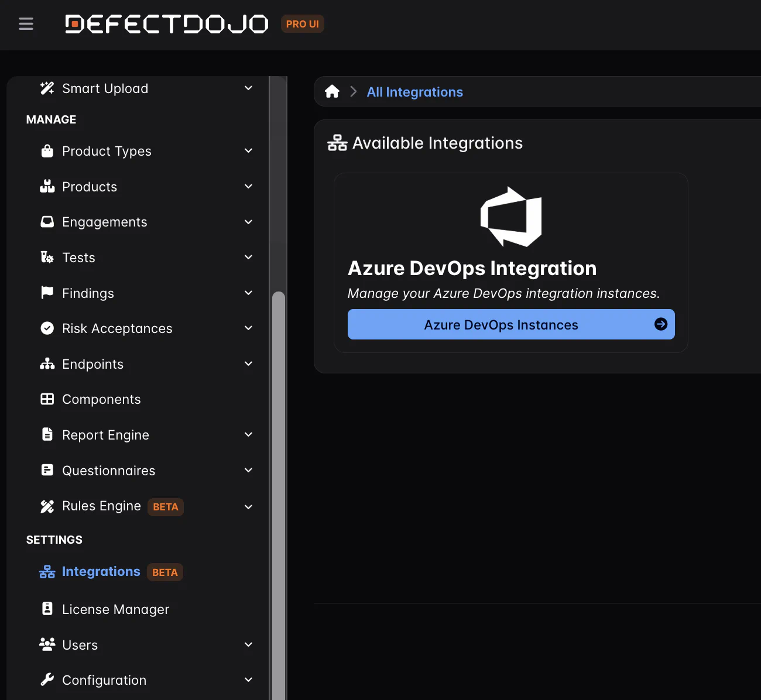Click the Configuration wrench icon
Screen dimensions: 761x700
[47, 680]
